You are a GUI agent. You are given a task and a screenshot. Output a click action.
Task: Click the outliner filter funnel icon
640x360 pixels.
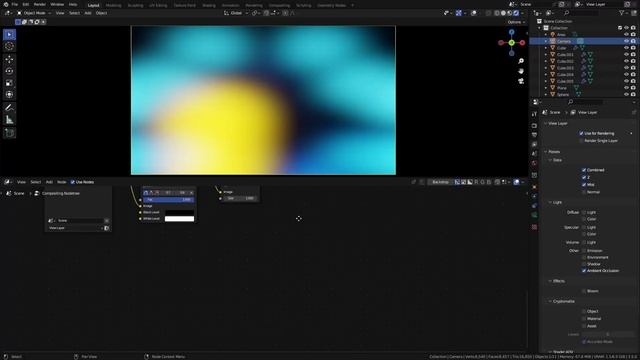(x=622, y=13)
